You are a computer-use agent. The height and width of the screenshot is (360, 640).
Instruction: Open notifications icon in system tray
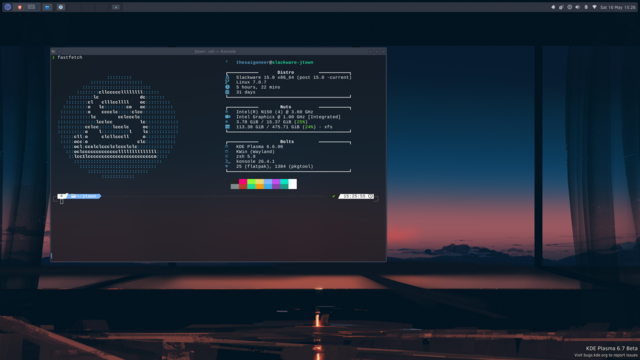point(553,7)
